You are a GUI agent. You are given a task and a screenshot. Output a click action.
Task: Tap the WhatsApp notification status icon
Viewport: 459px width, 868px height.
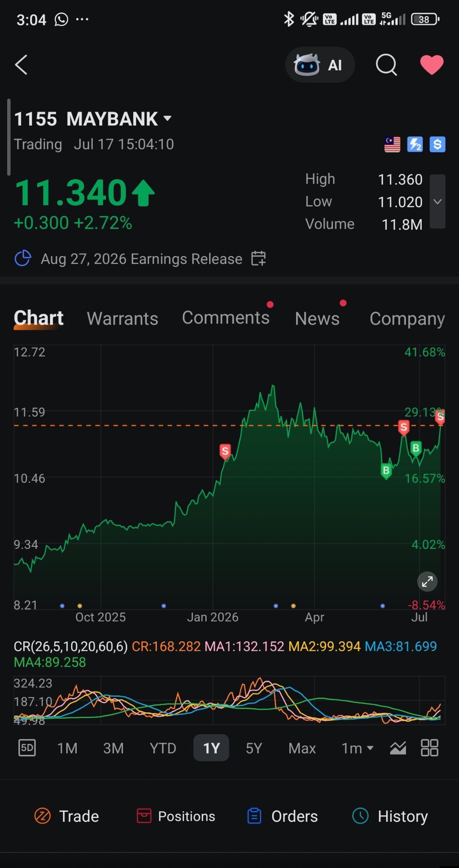tap(62, 19)
